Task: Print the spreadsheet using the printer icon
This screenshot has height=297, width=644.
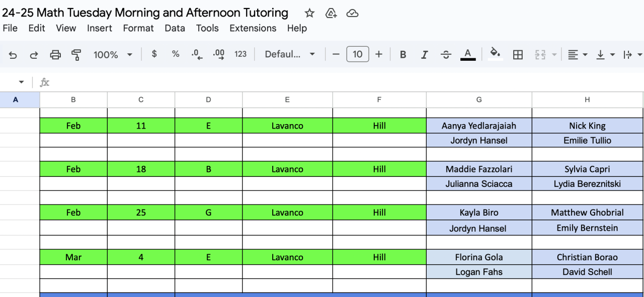Action: click(x=55, y=55)
